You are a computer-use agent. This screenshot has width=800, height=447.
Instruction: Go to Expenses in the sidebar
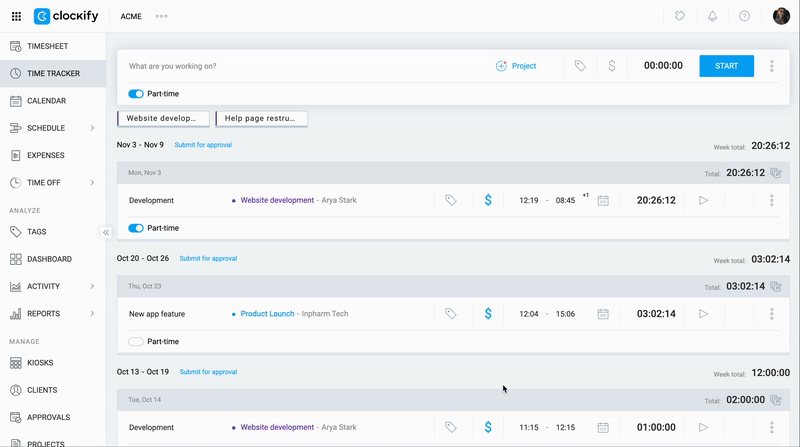(x=46, y=155)
